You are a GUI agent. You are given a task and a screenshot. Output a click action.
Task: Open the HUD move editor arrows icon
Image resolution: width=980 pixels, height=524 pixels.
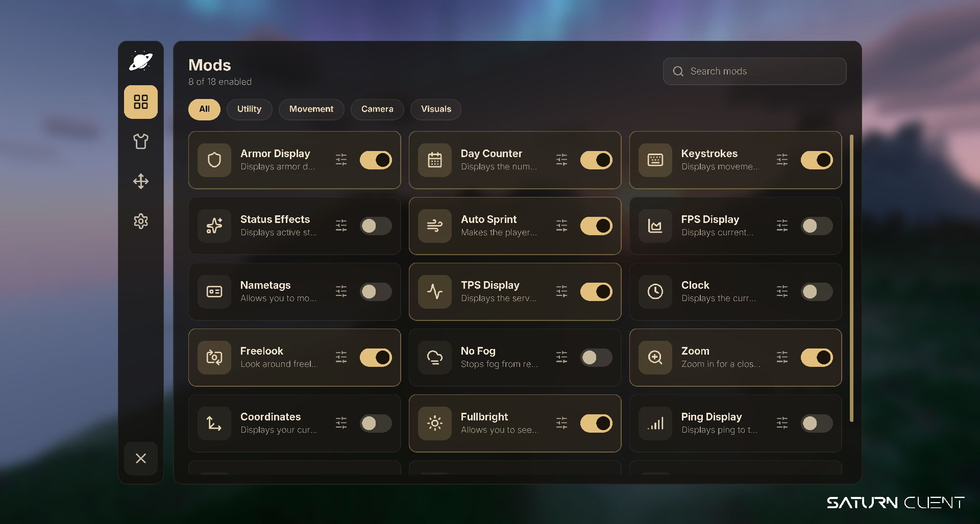tap(141, 181)
